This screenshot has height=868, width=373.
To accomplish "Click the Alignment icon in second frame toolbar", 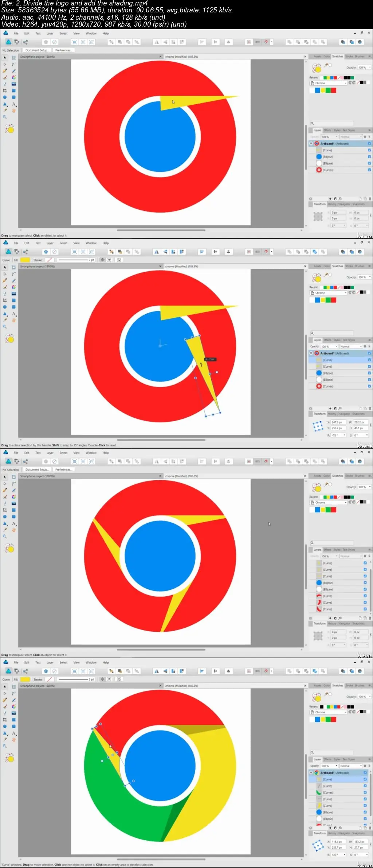I will 202,252.
